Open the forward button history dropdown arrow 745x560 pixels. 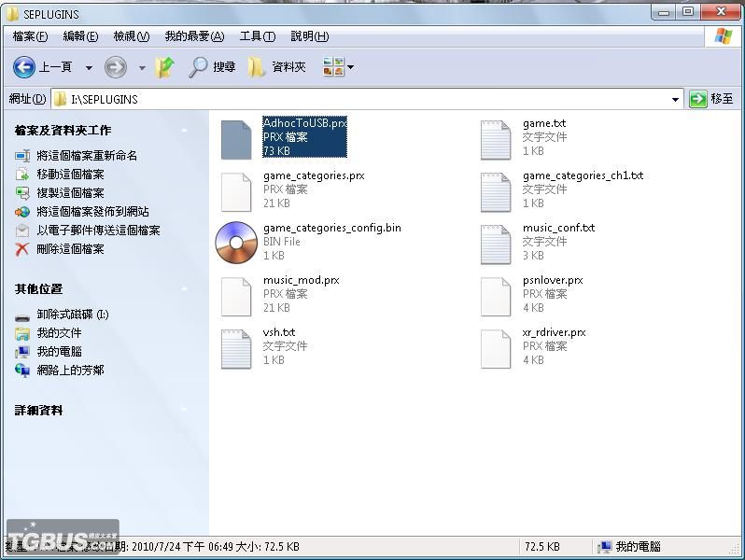click(142, 68)
